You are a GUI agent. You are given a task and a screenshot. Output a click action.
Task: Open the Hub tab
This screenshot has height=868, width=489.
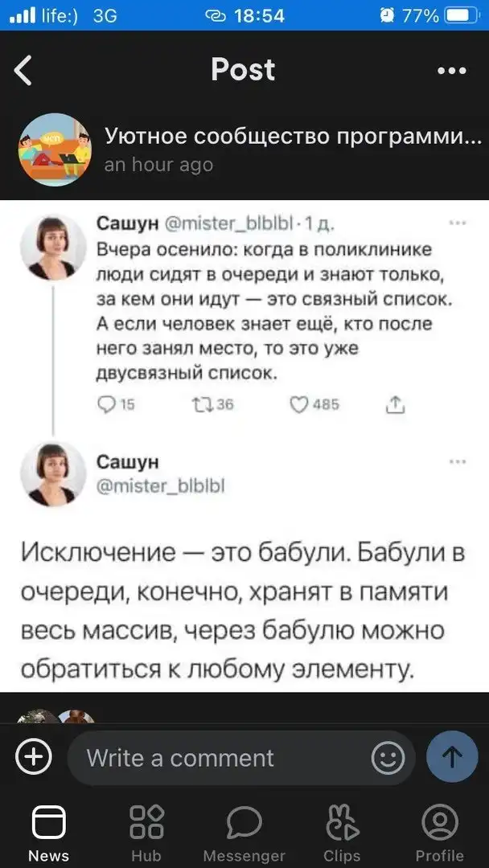pos(146,834)
